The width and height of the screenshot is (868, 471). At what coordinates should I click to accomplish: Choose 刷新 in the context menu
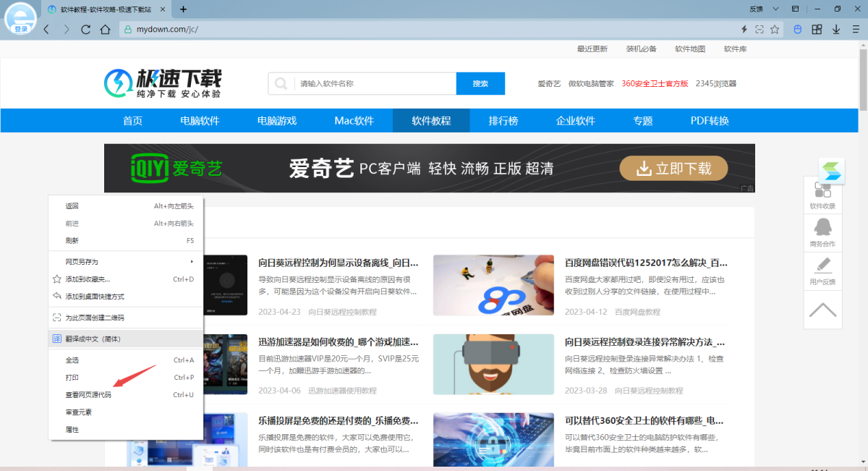coord(126,240)
